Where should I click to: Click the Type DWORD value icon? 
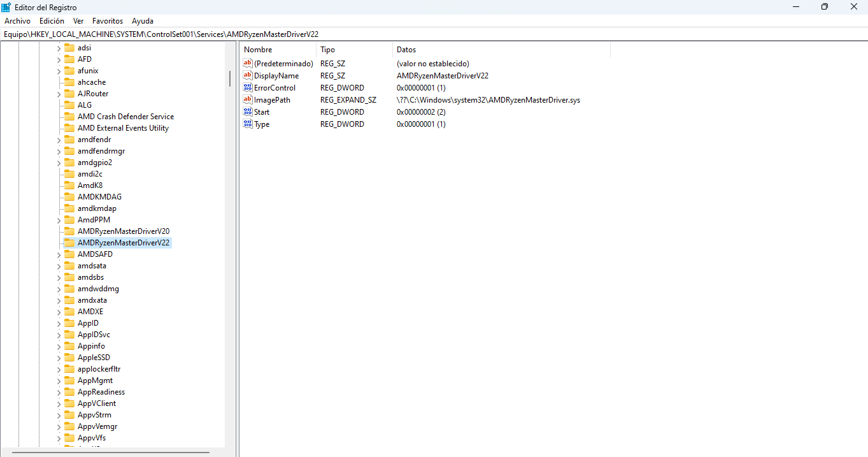[248, 124]
